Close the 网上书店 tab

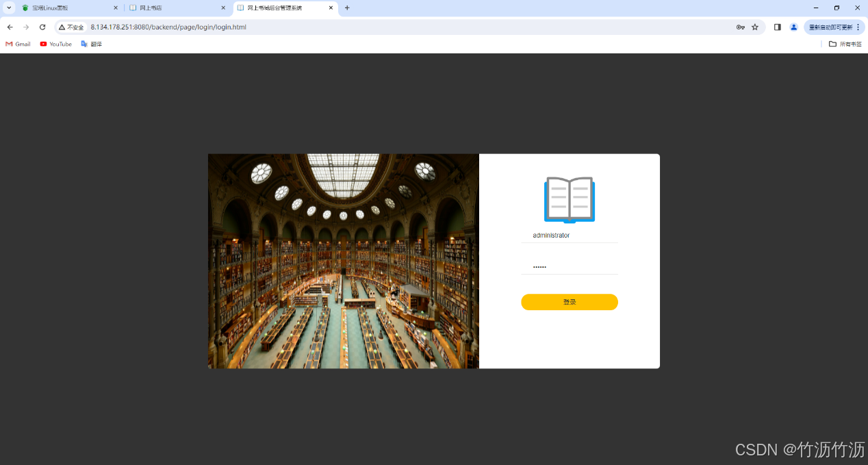[x=223, y=8]
